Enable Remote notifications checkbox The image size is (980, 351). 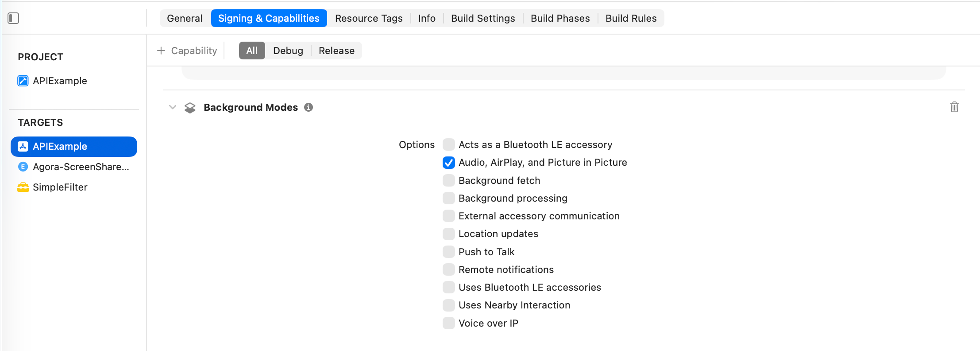tap(449, 269)
